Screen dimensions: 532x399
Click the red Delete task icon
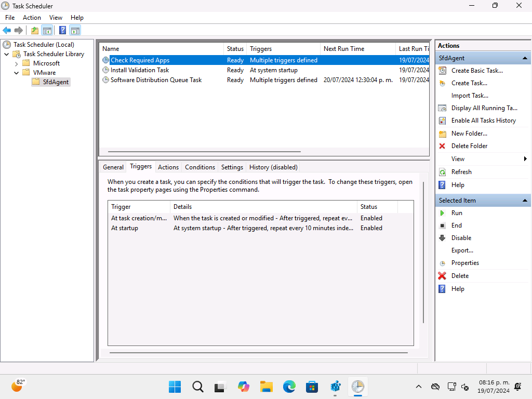(442, 276)
